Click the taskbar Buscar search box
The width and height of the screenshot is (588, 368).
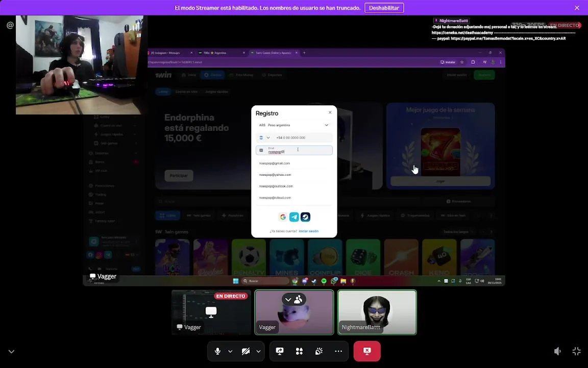click(x=265, y=281)
